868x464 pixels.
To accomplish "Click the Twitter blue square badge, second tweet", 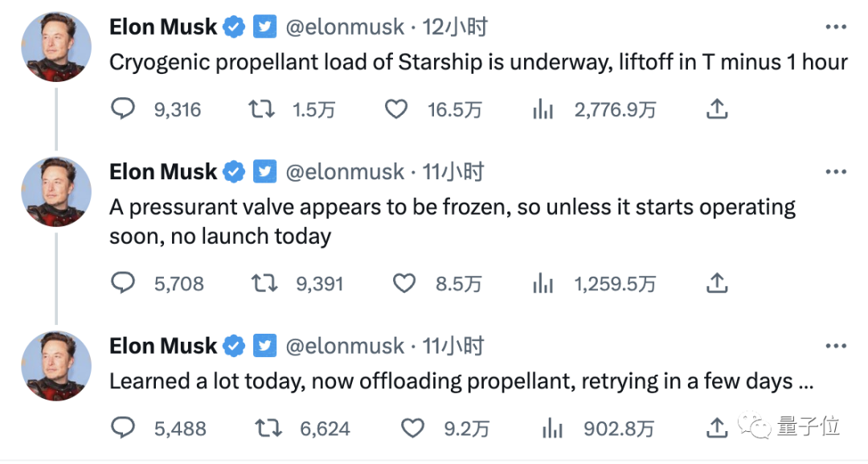I will tap(265, 171).
